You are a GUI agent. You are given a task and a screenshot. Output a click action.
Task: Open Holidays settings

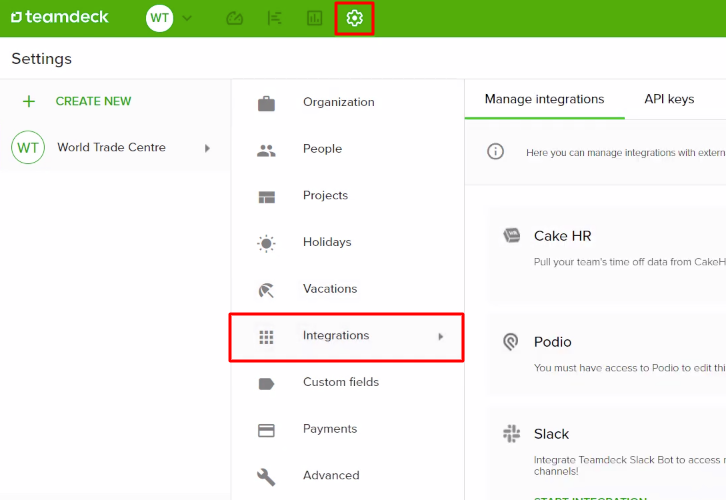click(x=327, y=242)
